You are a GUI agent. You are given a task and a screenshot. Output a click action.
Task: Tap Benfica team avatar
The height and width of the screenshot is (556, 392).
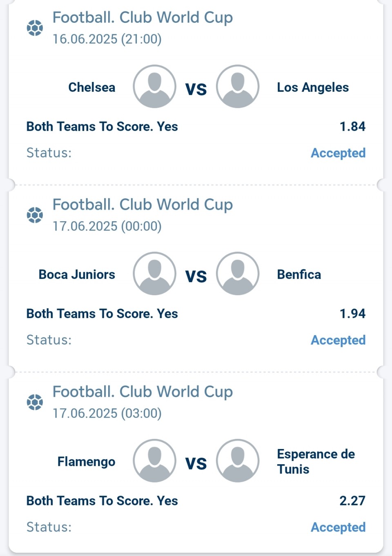click(238, 274)
